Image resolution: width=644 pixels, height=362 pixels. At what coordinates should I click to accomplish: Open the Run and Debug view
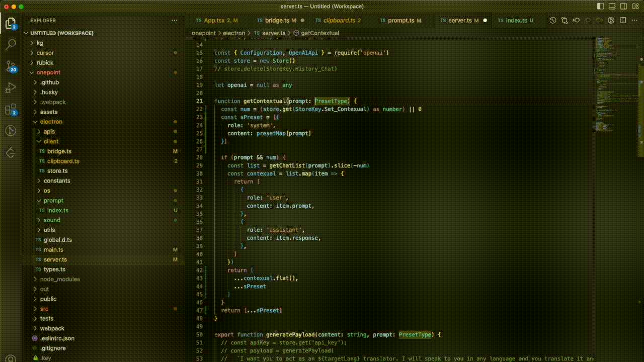coord(11,87)
